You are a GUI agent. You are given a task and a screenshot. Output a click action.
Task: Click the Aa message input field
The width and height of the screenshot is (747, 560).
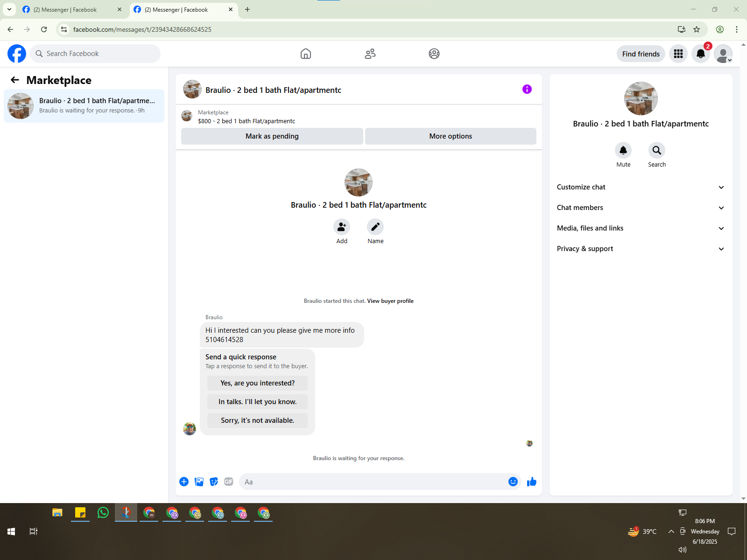tap(373, 482)
